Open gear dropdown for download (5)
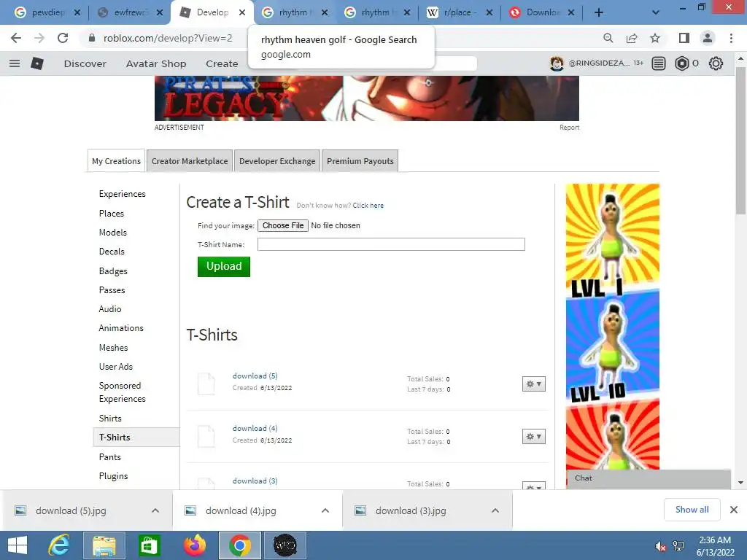This screenshot has width=747, height=560. point(533,384)
